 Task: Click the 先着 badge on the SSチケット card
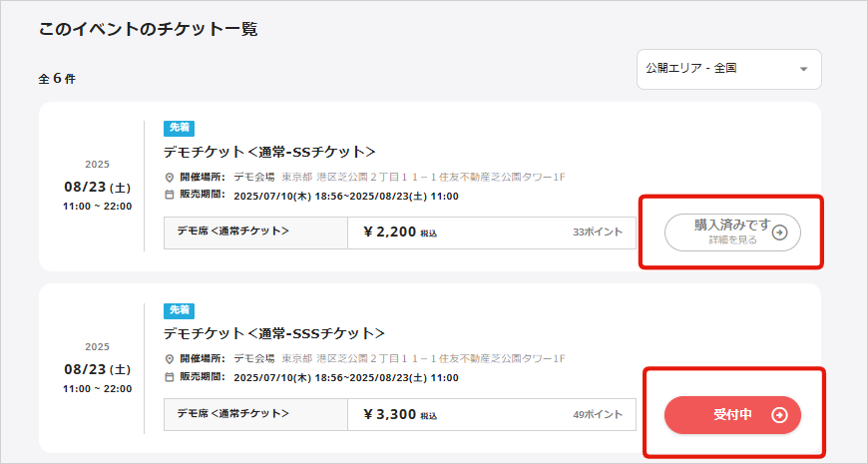tap(179, 129)
